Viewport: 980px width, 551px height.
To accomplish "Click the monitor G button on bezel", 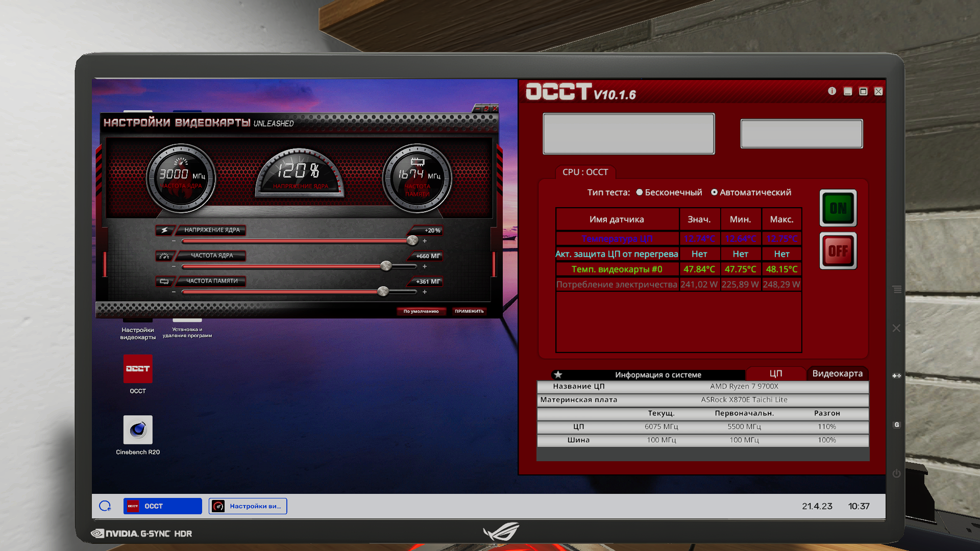I will click(897, 424).
